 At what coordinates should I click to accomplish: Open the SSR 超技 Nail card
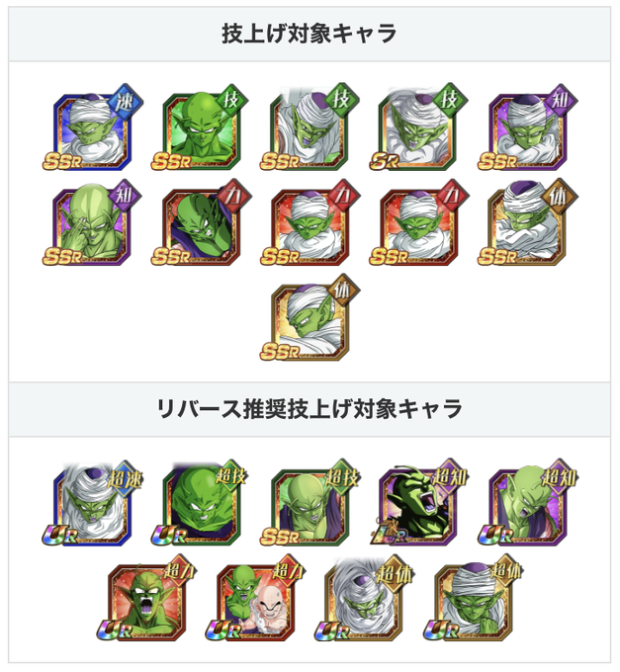[310, 503]
